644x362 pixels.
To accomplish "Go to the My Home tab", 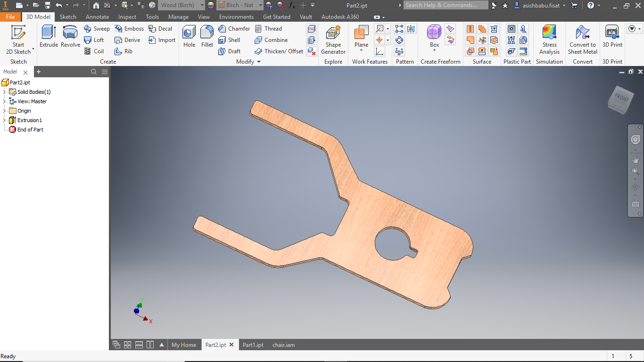I will (184, 345).
